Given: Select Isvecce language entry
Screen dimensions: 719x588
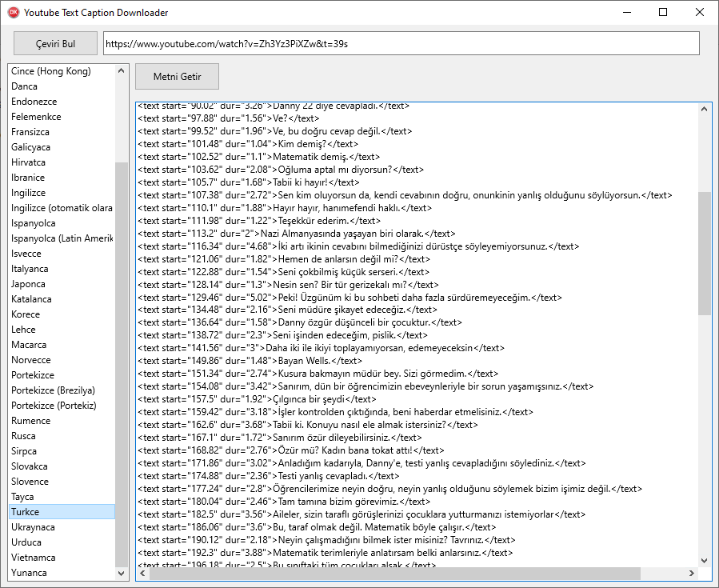Looking at the screenshot, I should point(62,253).
